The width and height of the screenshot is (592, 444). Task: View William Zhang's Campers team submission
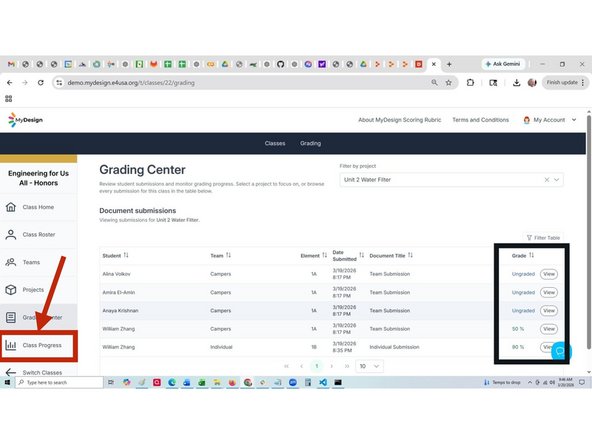click(549, 329)
